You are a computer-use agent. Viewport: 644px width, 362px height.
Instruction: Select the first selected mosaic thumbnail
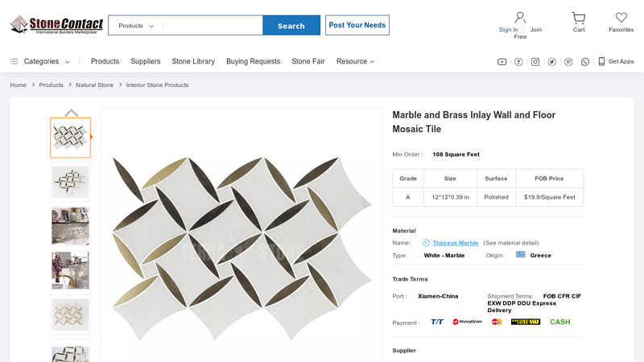[70, 138]
